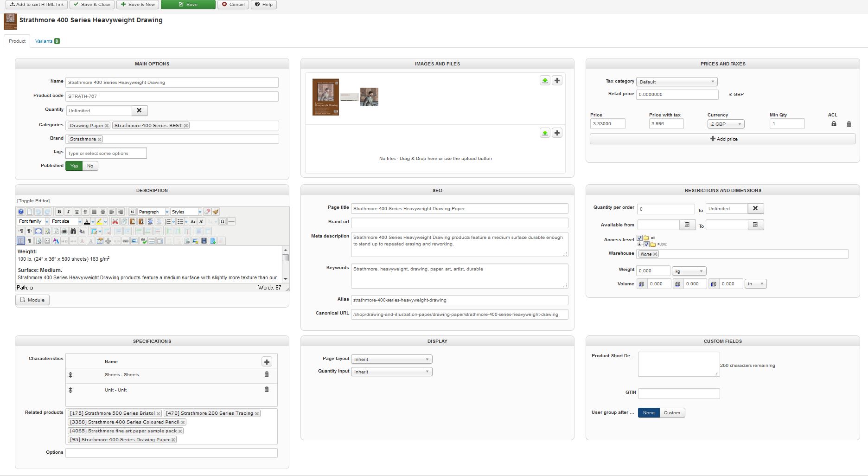
Task: Cut the selection using the scissors icon
Action: (x=115, y=221)
